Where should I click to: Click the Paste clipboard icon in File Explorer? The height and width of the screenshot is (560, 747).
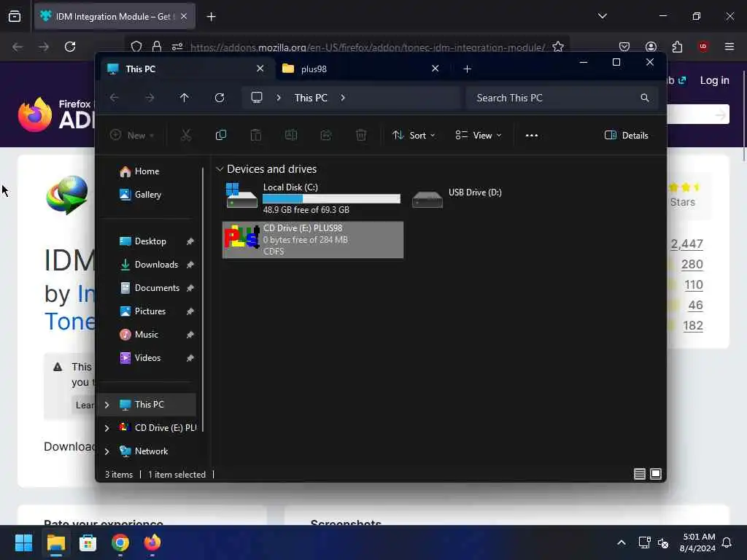(x=256, y=135)
